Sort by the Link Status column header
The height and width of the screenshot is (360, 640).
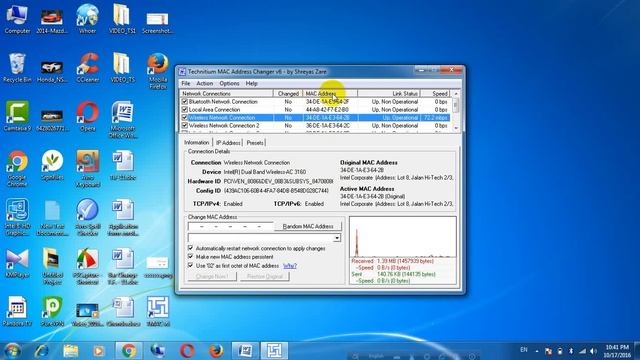tap(389, 93)
